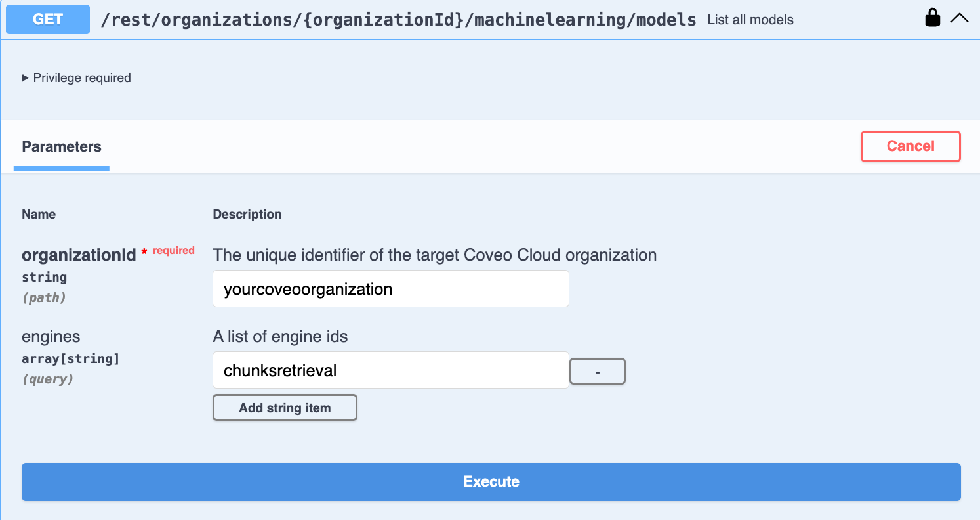Select the Parameters tab
Screen dimensions: 980x520
62,146
